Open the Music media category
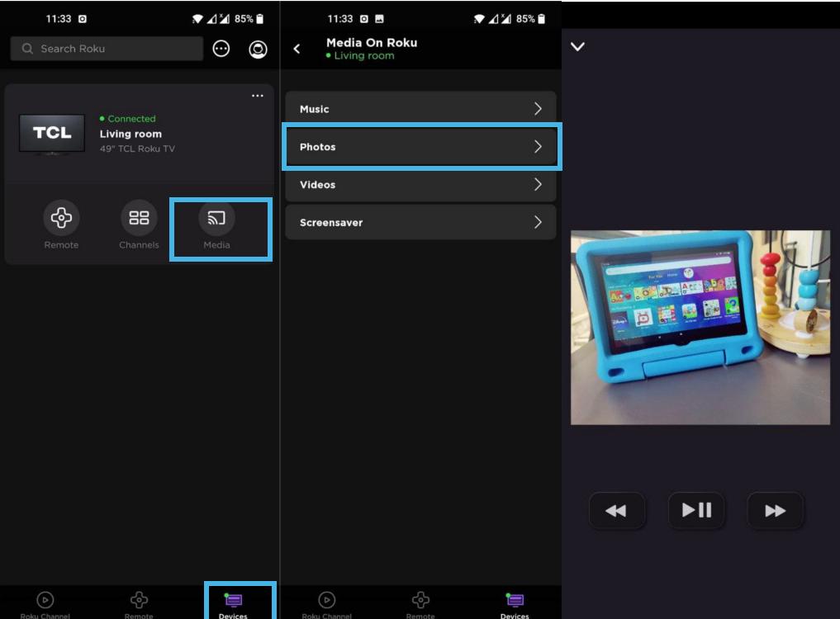The image size is (840, 619). click(x=420, y=109)
